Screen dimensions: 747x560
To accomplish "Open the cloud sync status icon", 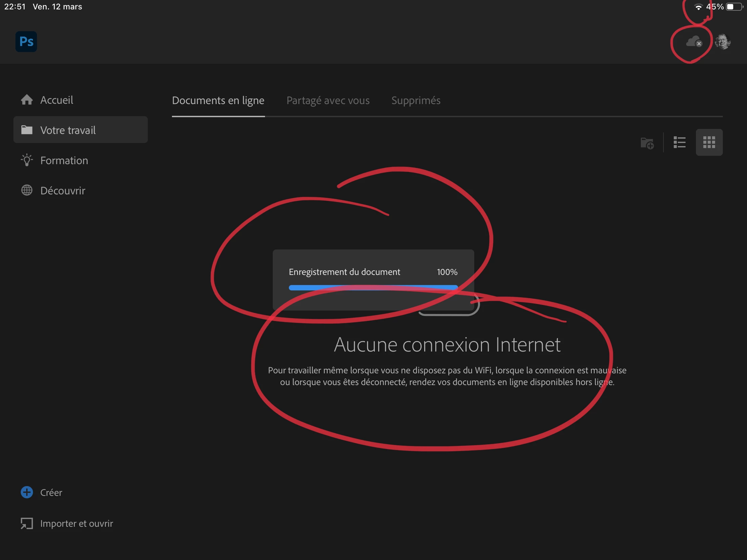I will pyautogui.click(x=694, y=42).
